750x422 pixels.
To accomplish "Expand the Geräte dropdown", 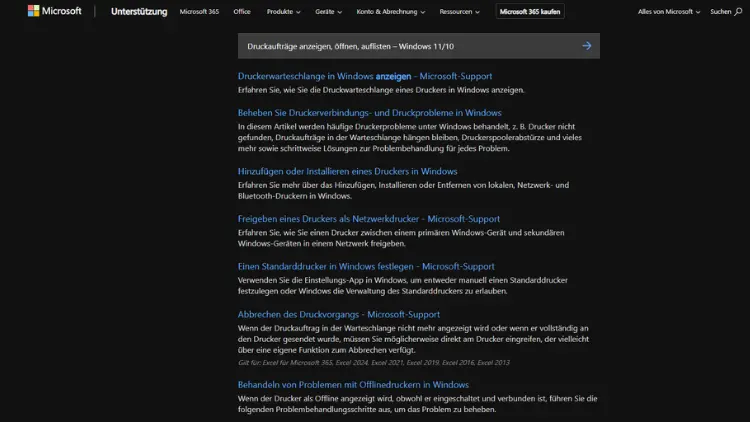I will pos(329,11).
